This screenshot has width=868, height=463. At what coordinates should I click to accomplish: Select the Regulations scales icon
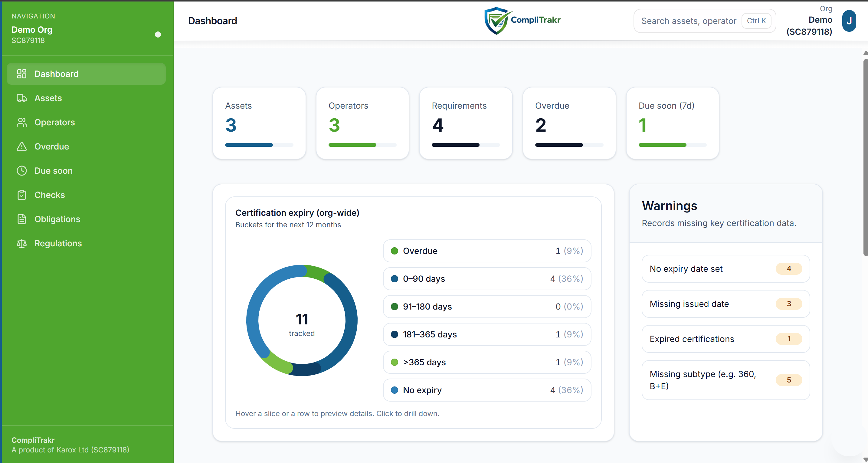[x=22, y=243]
